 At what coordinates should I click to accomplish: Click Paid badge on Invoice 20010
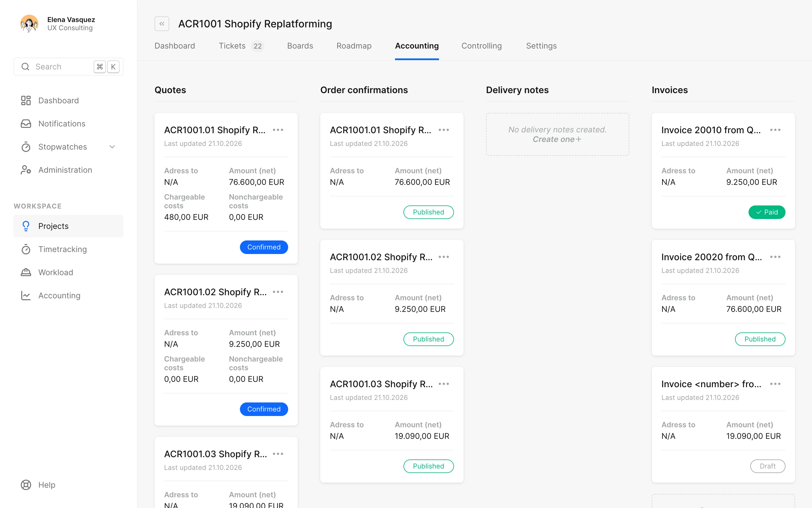[x=767, y=212]
